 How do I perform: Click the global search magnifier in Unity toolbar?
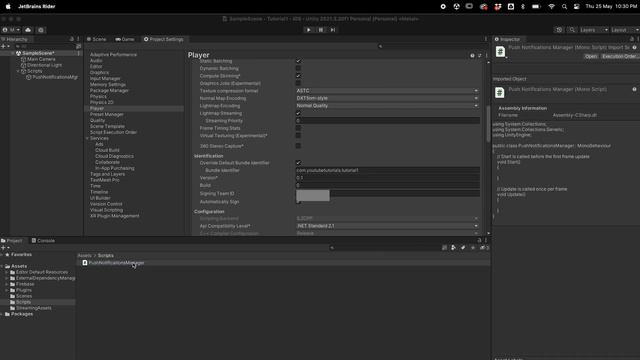(x=572, y=30)
